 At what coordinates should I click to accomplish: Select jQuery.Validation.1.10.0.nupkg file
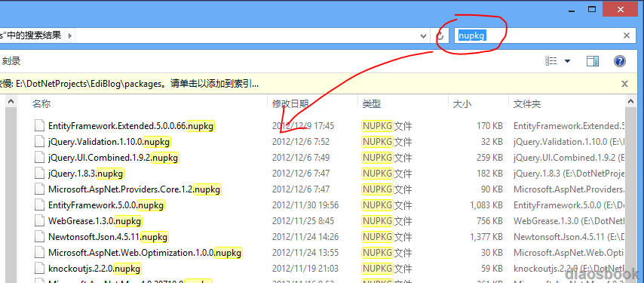point(109,142)
